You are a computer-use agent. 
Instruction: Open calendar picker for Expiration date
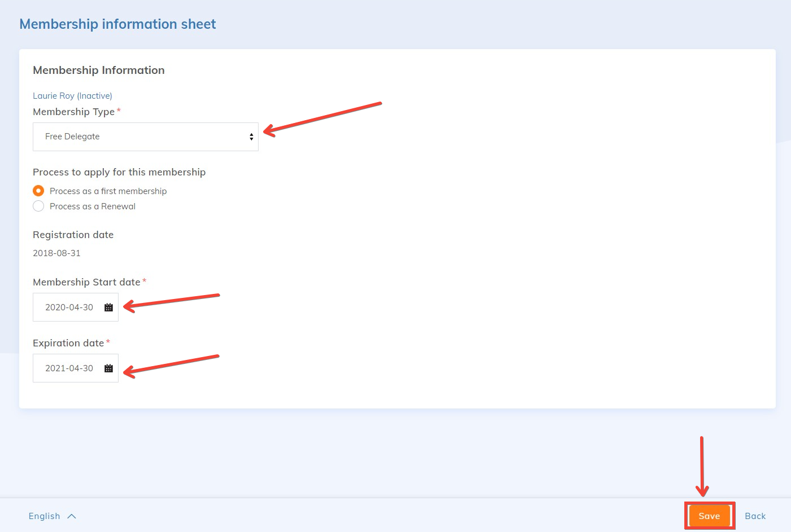click(108, 368)
